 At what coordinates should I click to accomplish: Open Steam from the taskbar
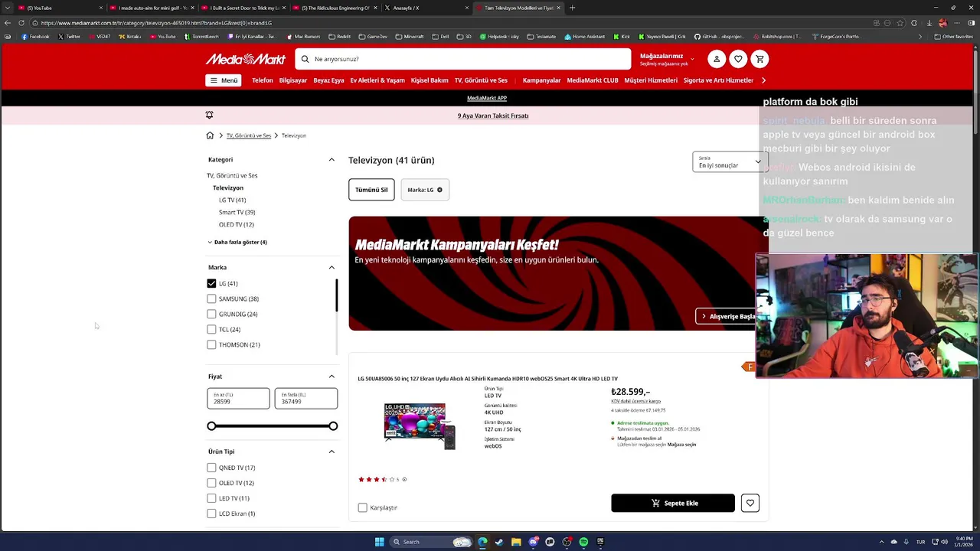(x=499, y=542)
